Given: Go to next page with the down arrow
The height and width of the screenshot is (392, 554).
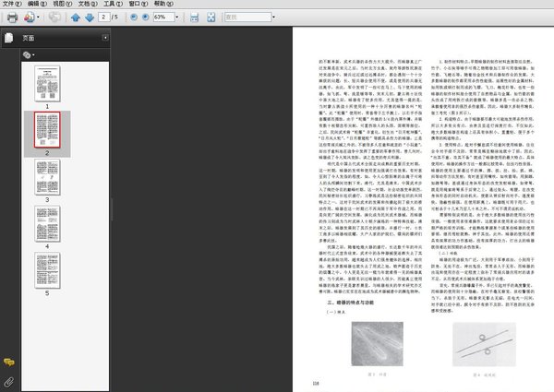Looking at the screenshot, I should click(90, 18).
